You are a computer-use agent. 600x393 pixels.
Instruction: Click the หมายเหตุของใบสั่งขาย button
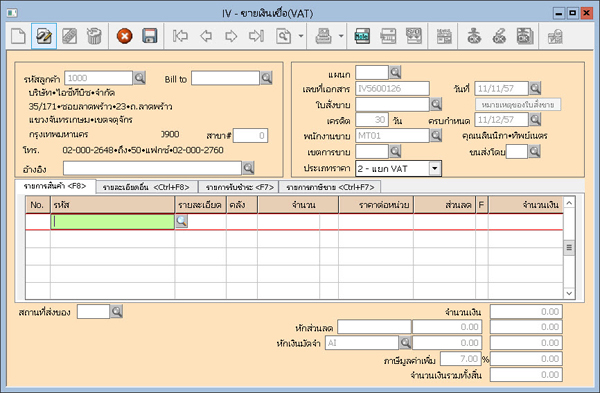tap(518, 104)
